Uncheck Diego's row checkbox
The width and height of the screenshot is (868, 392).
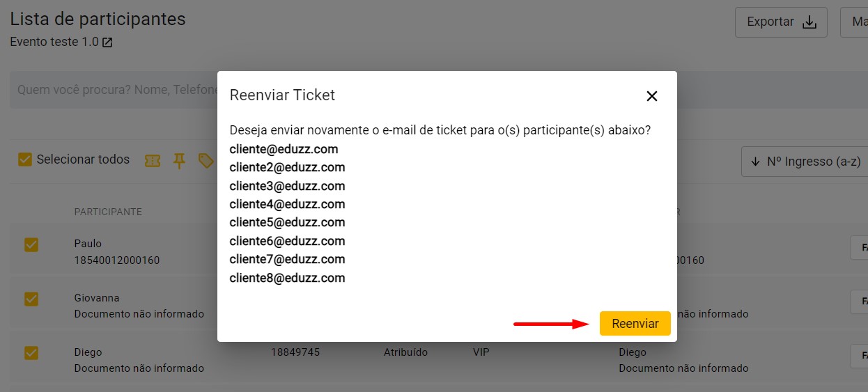31,353
